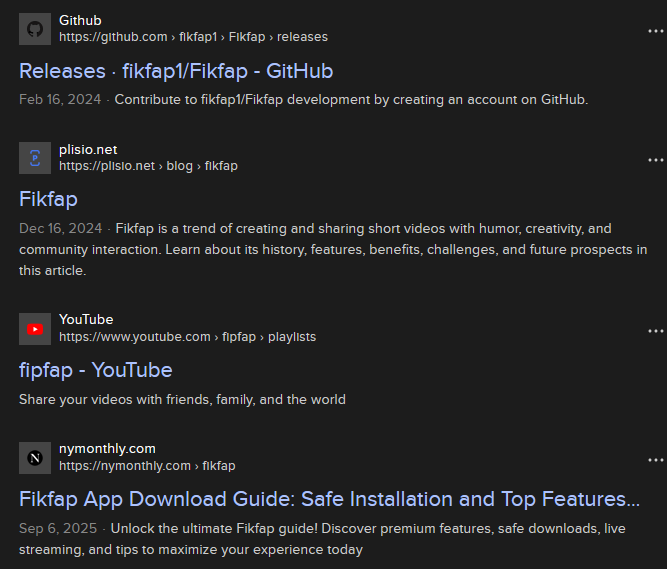Click the Github site name

[80, 20]
